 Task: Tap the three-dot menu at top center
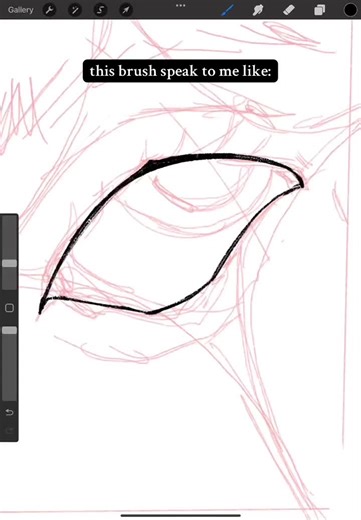click(180, 6)
